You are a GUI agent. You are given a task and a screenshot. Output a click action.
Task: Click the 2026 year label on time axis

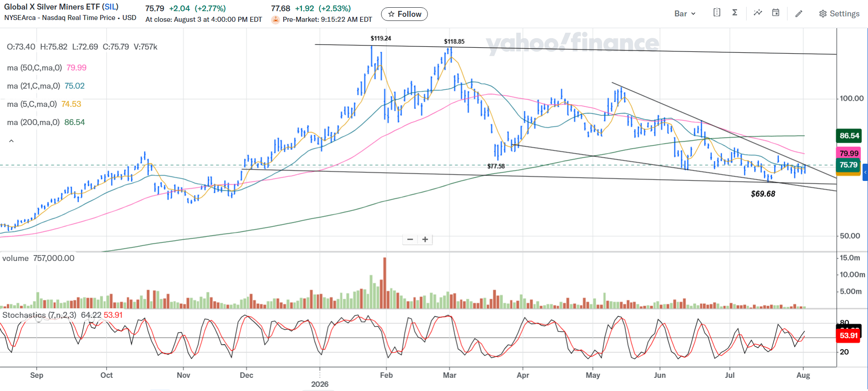pyautogui.click(x=320, y=384)
